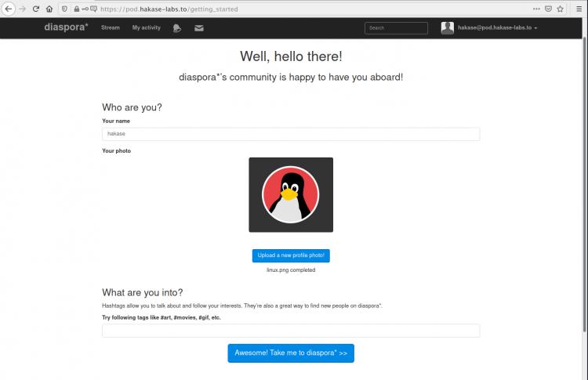Viewport: 588px width, 380px height.
Task: Click Awesome! Take me to diaspora* button
Action: pos(291,353)
